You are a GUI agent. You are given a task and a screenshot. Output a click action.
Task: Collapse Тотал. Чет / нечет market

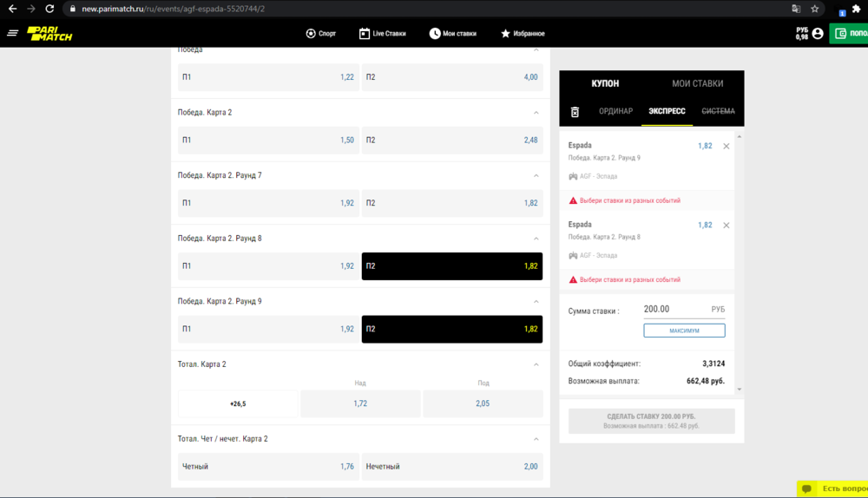[x=536, y=439]
